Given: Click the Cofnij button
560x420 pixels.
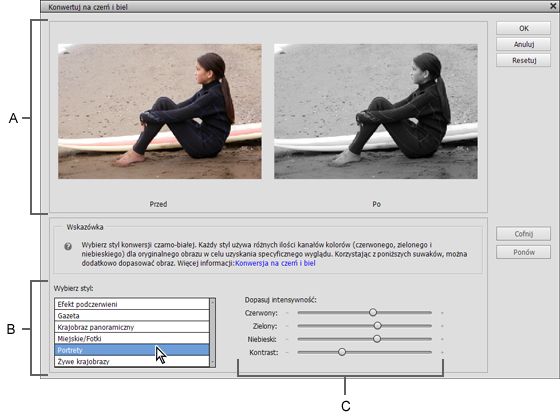Looking at the screenshot, I should (523, 234).
